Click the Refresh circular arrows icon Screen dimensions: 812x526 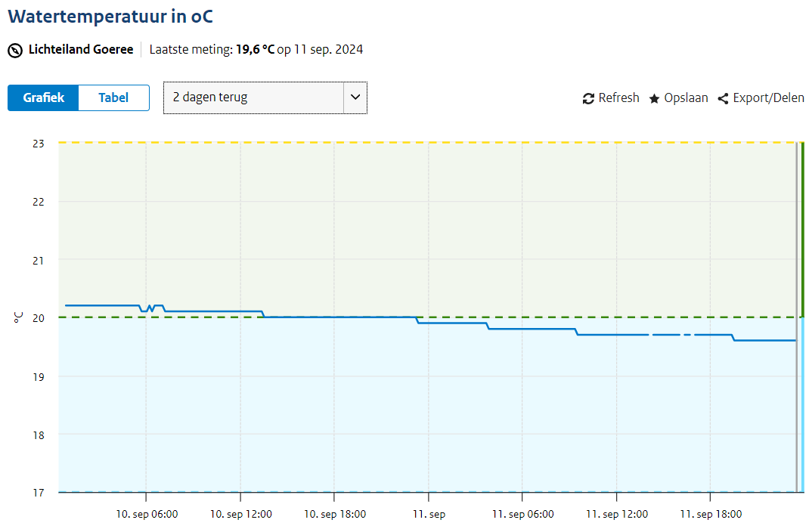click(x=588, y=98)
